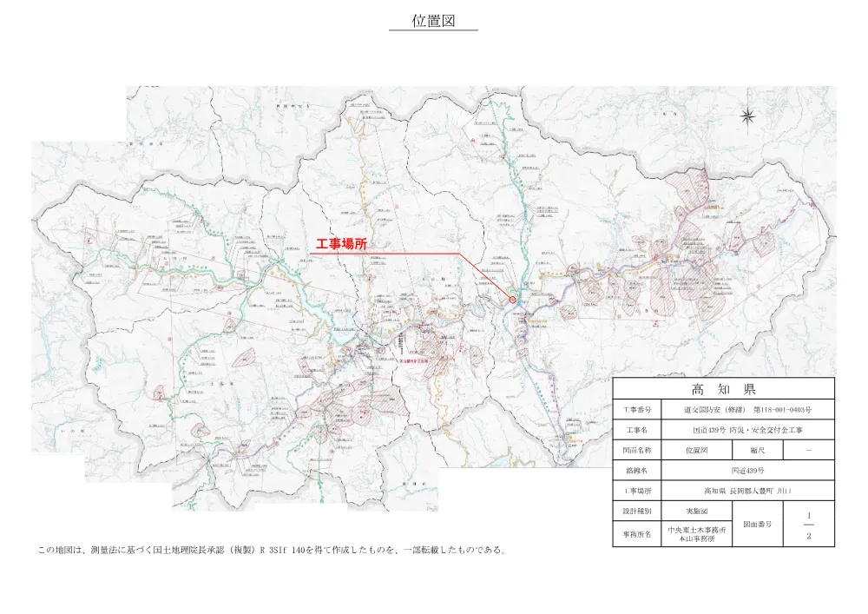Click the 1/2 drawing number fraction
This screenshot has height=614, width=868.
[x=809, y=525]
